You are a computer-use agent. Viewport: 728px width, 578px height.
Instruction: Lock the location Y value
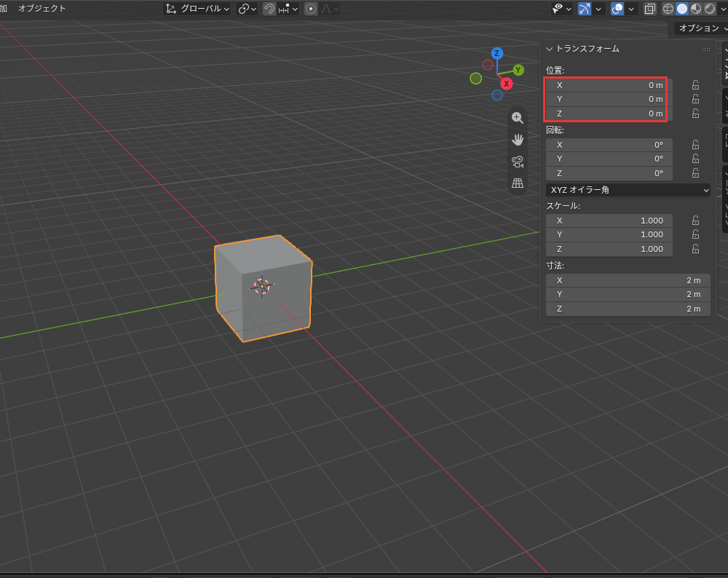pyautogui.click(x=695, y=99)
